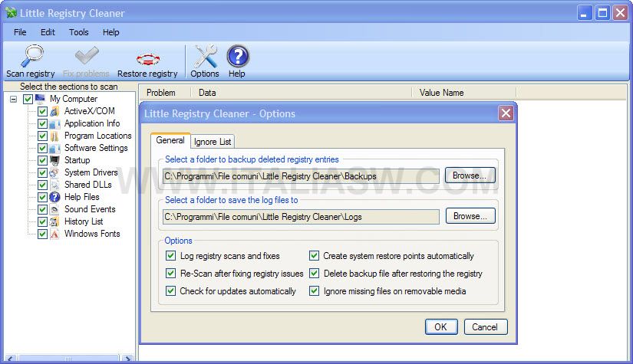Disable Re-Scan after fixing registry issues
This screenshot has width=633, height=364.
tap(171, 274)
